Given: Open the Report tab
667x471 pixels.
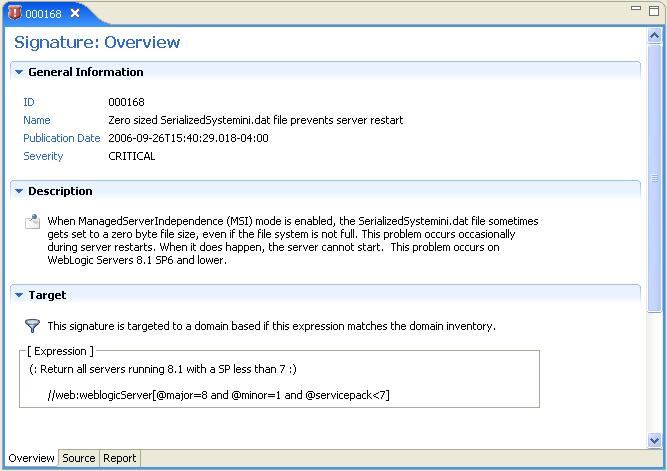Looking at the screenshot, I should pos(120,458).
